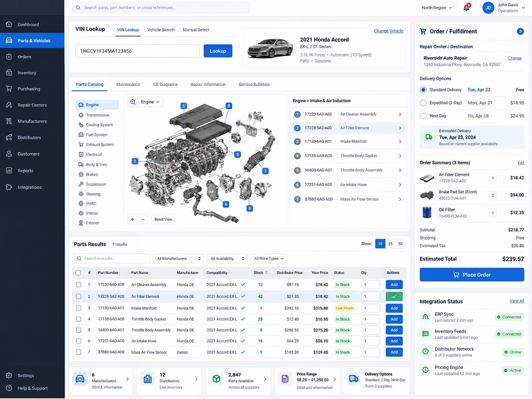
Task: Click callout marker 7 on engine diagram
Action: pyautogui.click(x=265, y=171)
